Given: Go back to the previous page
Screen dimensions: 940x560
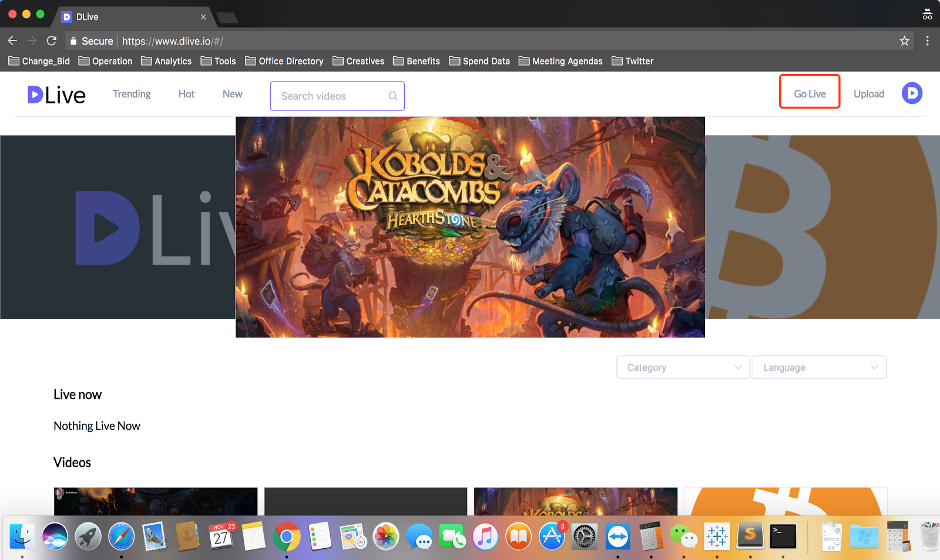Looking at the screenshot, I should click(x=13, y=41).
